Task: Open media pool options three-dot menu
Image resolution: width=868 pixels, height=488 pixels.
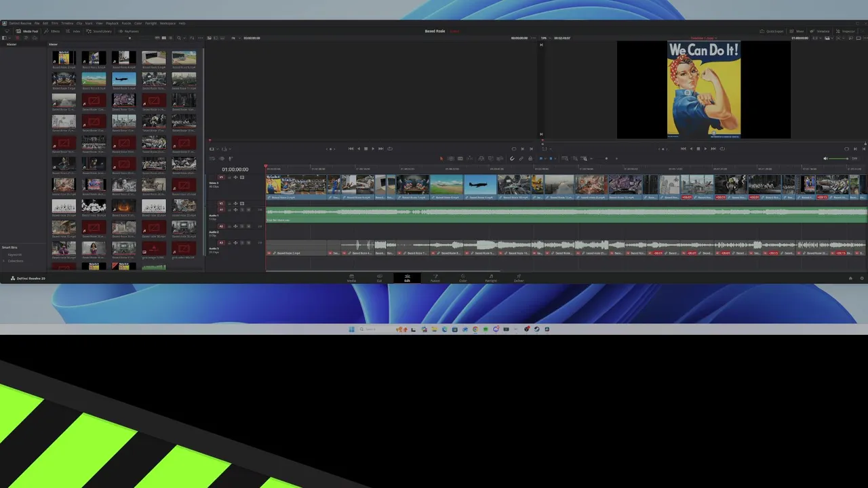Action: [201, 38]
